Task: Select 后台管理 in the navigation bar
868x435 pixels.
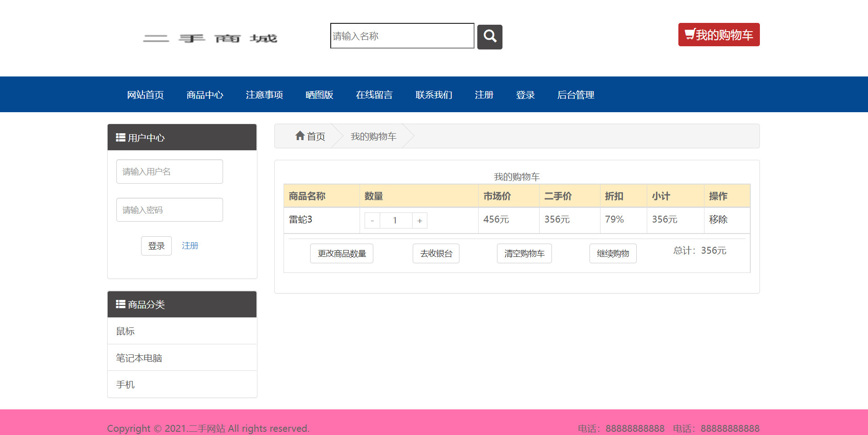Action: [x=575, y=95]
